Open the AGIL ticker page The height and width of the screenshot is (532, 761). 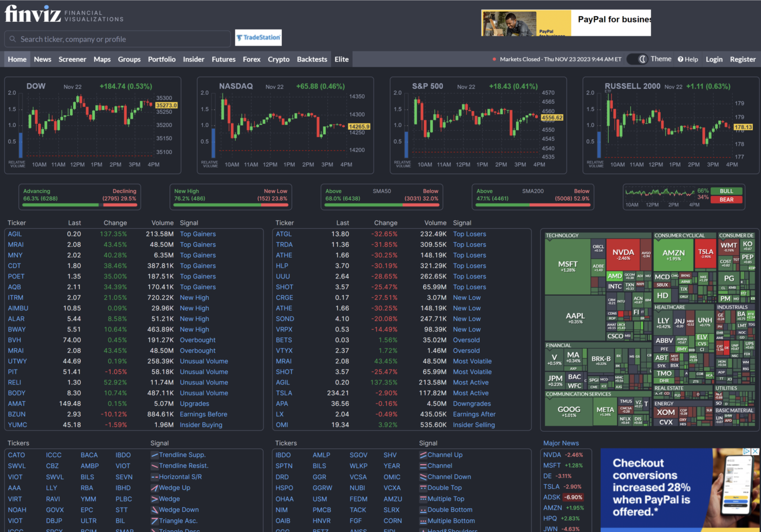pos(14,233)
